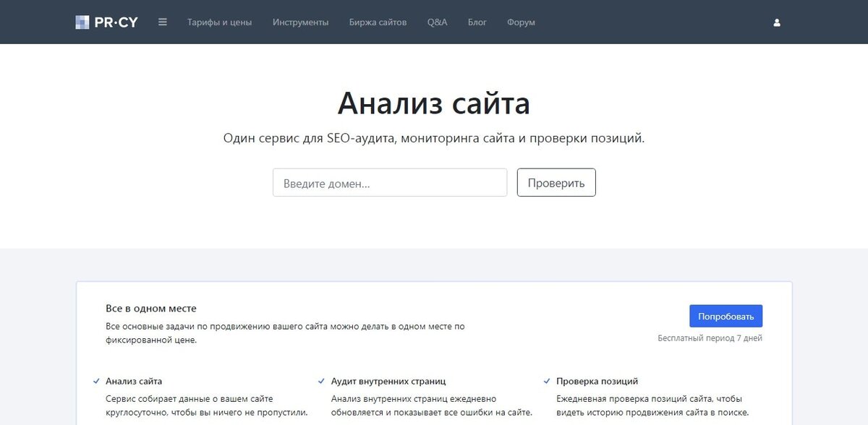The image size is (868, 425).
Task: Click the checkmark beside Аудит внутренних страниц
Action: point(321,381)
